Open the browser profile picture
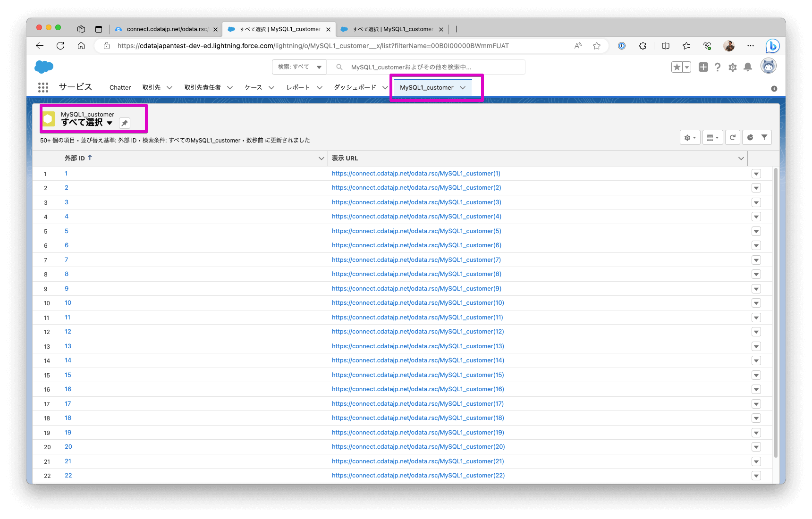This screenshot has height=519, width=812. [729, 46]
